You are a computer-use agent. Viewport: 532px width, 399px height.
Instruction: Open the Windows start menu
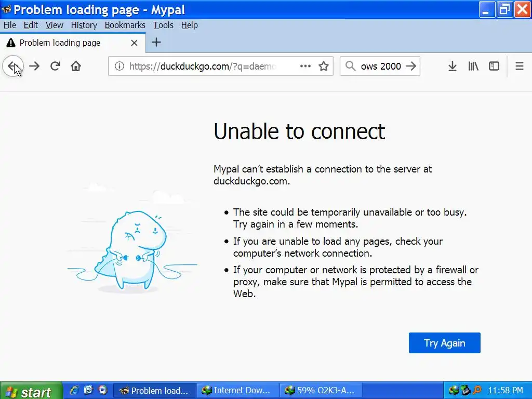pyautogui.click(x=31, y=391)
